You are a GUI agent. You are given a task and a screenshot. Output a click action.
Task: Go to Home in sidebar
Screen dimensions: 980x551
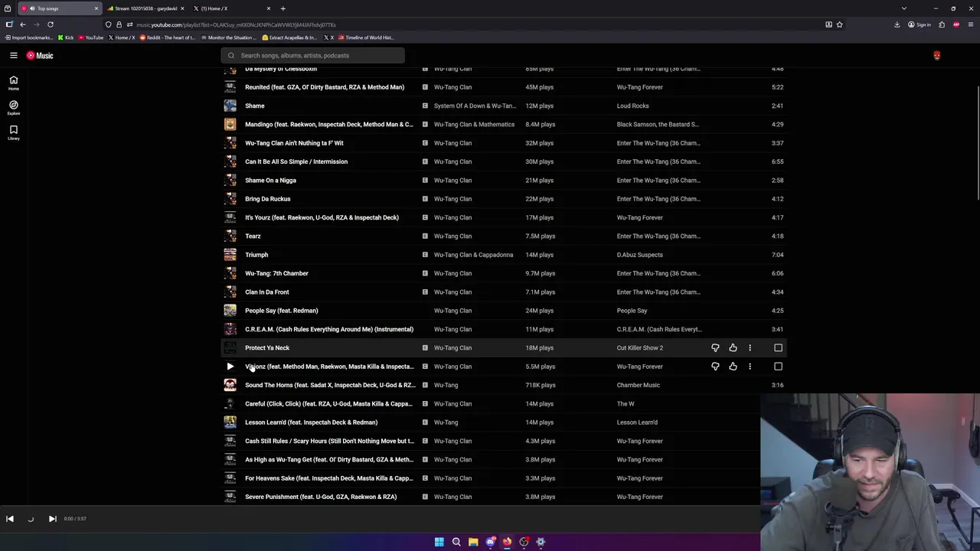[x=14, y=83]
